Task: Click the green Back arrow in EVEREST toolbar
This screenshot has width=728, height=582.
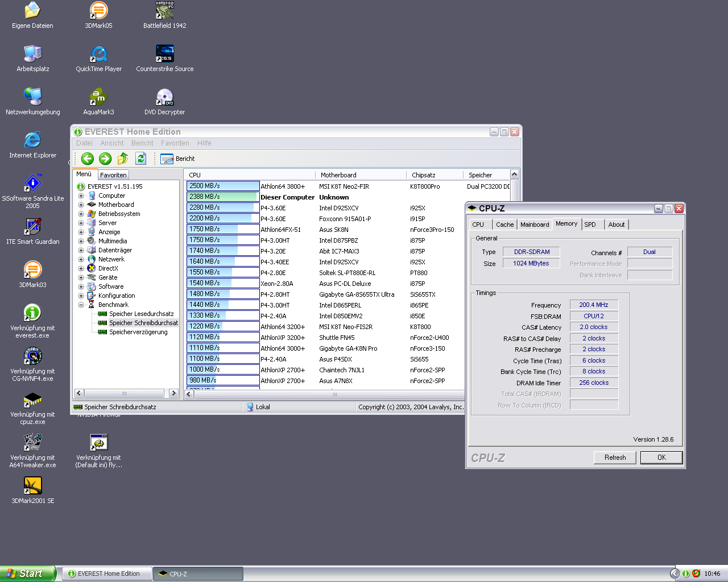Action: 87,159
